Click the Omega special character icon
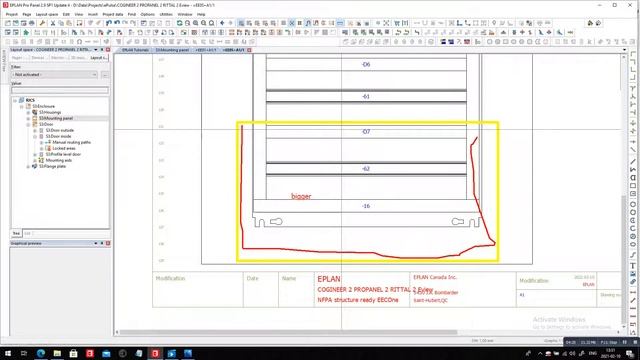Image resolution: width=640 pixels, height=360 pixels. click(79, 42)
